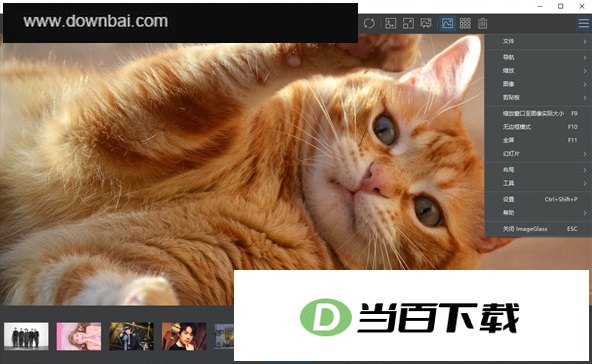Open 设置 Ctrl+Shift+P menu entry
The width and height of the screenshot is (592, 364).
coord(538,199)
